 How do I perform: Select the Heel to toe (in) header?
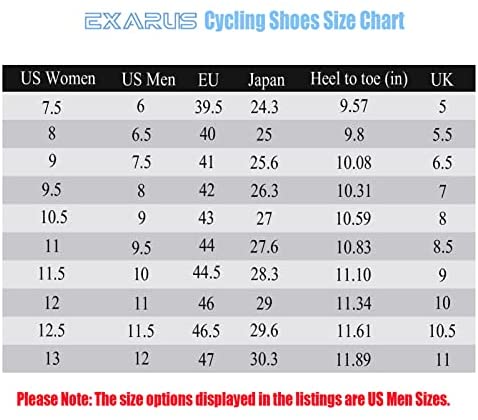[x=359, y=79]
